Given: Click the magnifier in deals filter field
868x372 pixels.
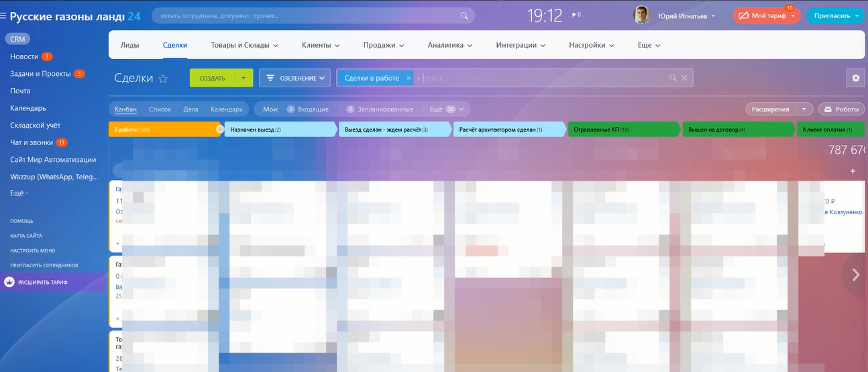Looking at the screenshot, I should click(673, 78).
